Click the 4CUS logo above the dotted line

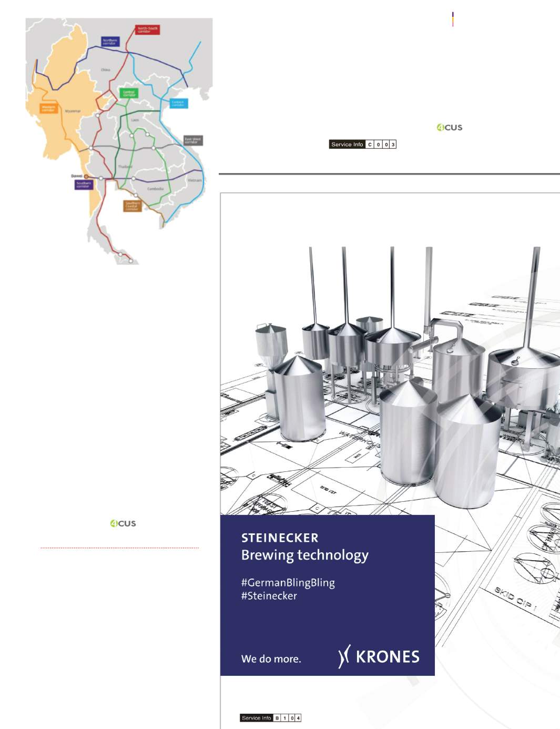click(x=123, y=523)
